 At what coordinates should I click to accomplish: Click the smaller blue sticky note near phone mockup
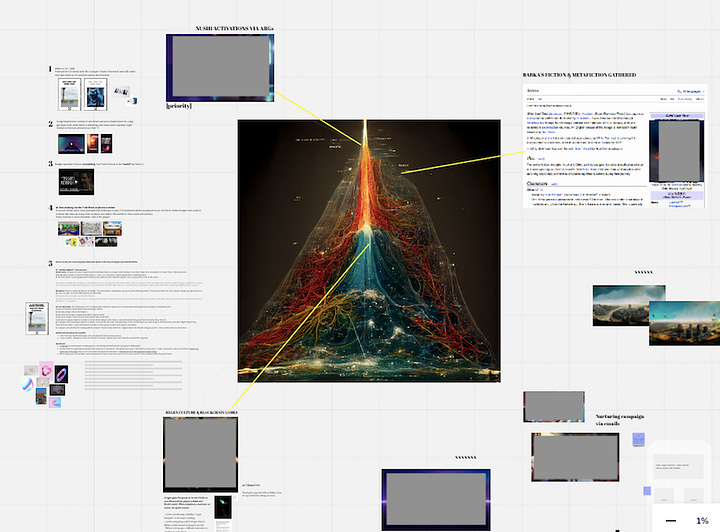[x=647, y=491]
